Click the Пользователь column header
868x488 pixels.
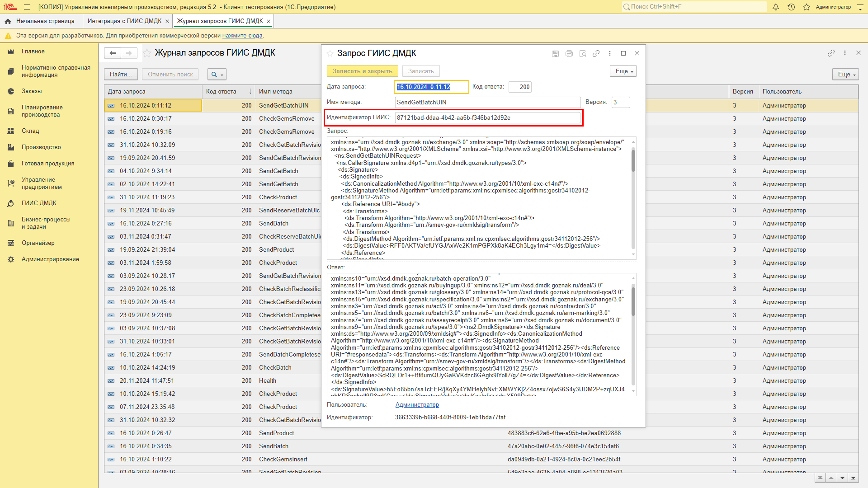click(808, 91)
